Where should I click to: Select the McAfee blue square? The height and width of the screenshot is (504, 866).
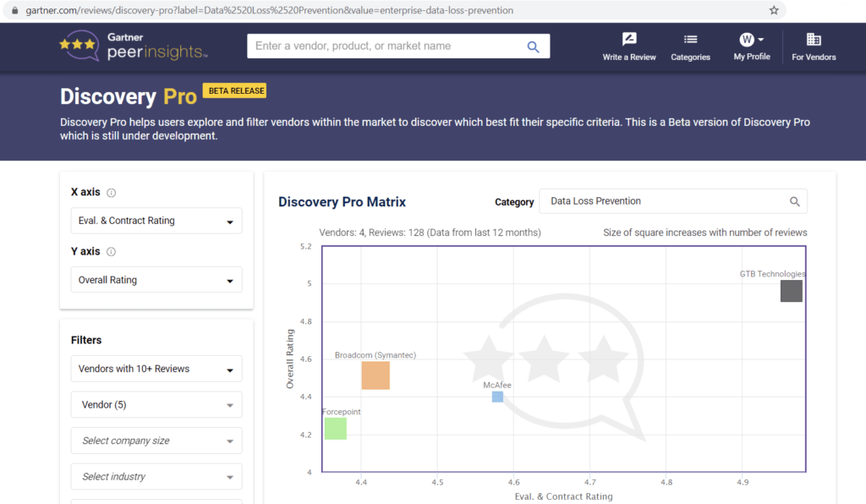click(497, 397)
